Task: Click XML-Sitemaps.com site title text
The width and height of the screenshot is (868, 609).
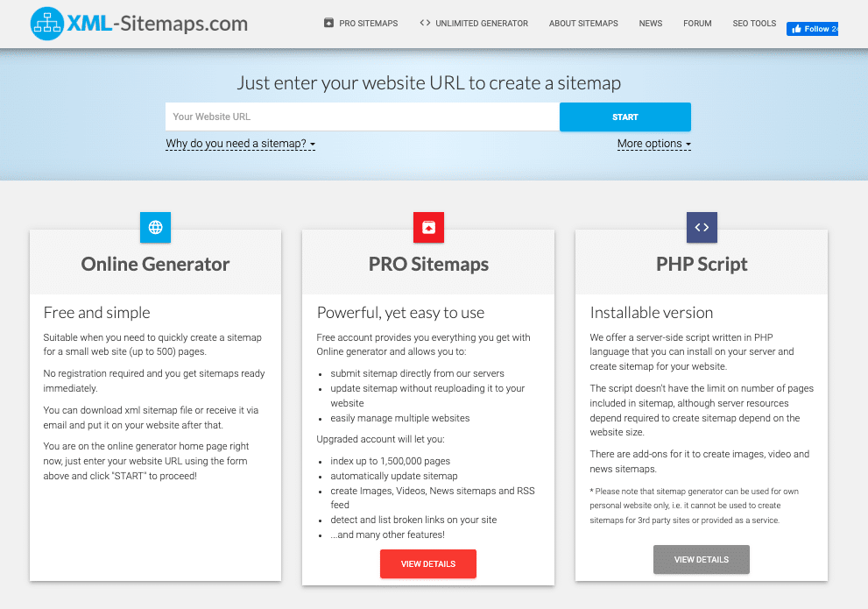Action: pyautogui.click(x=157, y=24)
